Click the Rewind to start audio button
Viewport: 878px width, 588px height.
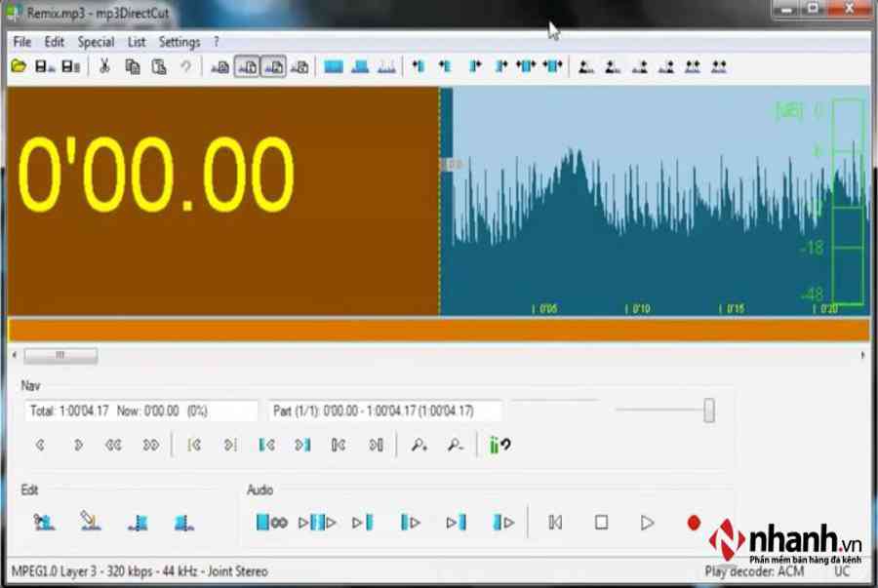(555, 523)
